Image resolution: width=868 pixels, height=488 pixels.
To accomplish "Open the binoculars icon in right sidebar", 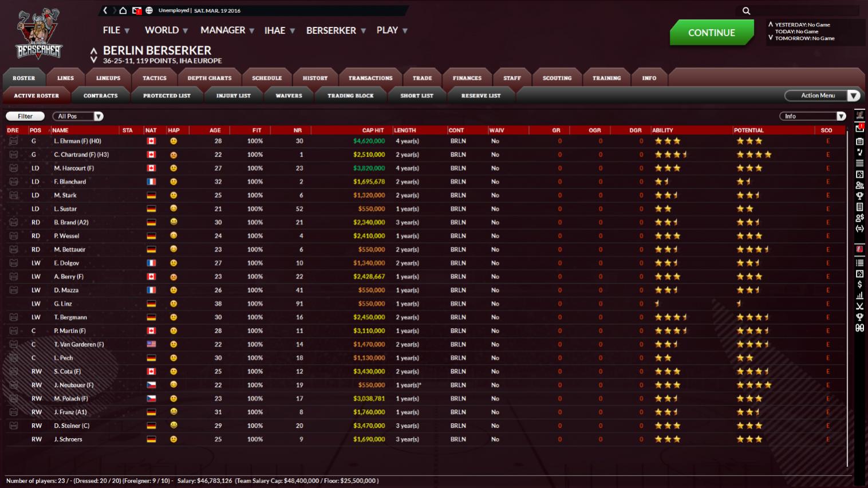I will tap(859, 328).
